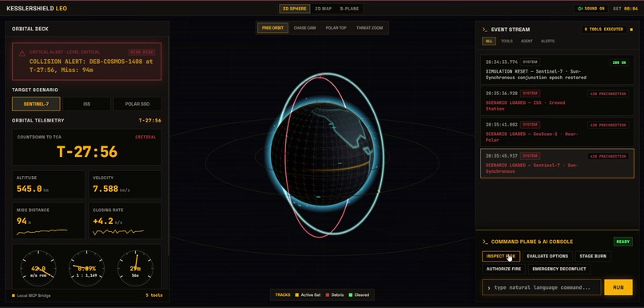
Task: Select the SENTINEL-7 target scenario
Action: click(36, 104)
